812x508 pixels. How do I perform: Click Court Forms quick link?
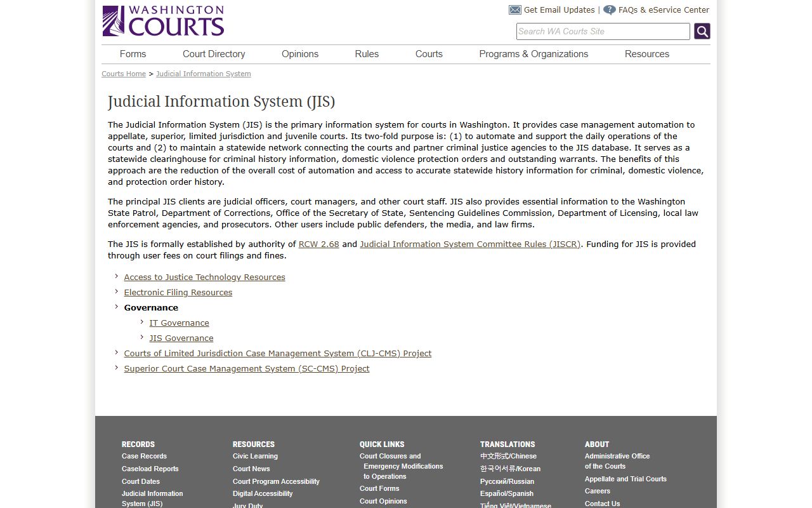(379, 488)
